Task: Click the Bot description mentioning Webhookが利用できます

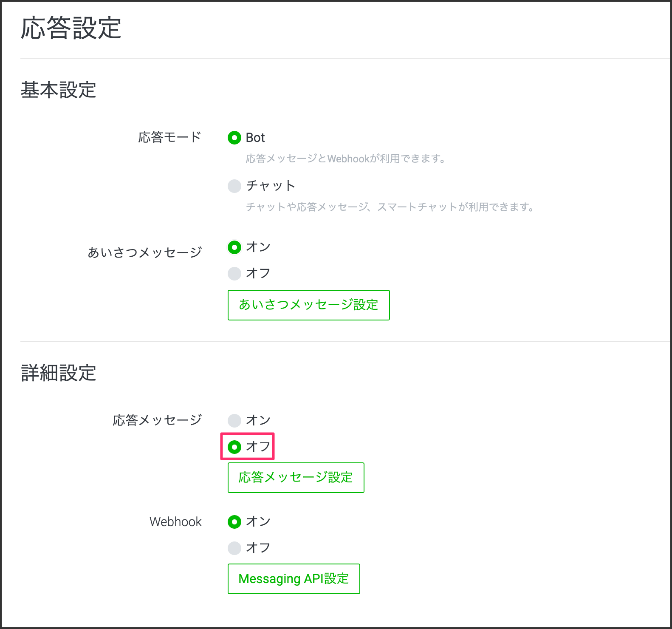Action: pos(346,159)
